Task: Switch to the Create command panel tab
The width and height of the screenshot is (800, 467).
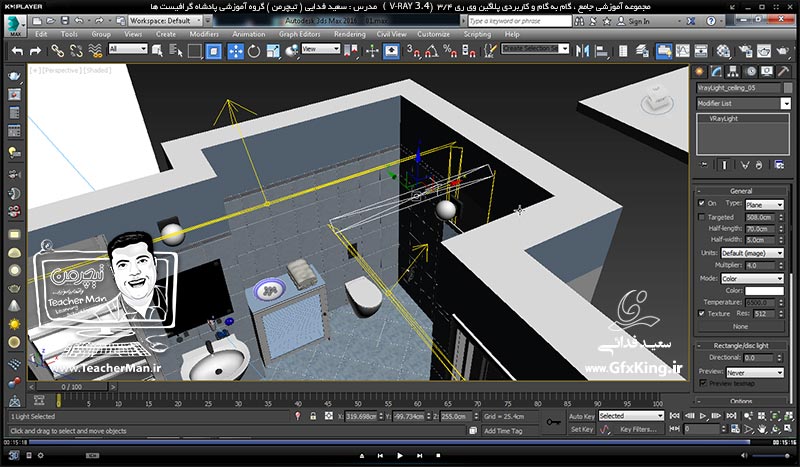Action: [699, 72]
